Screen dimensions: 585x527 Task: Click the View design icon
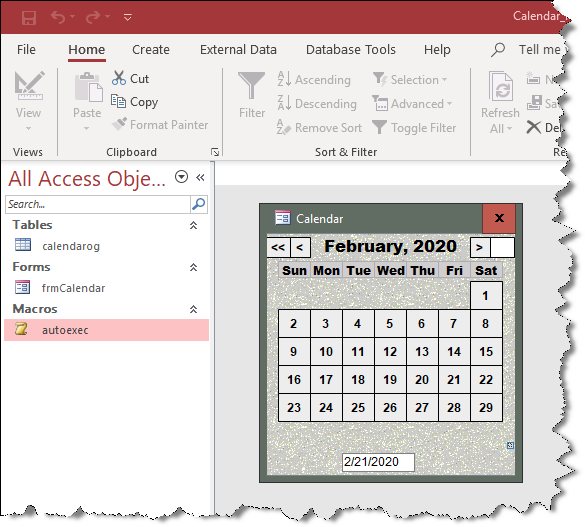coord(29,86)
